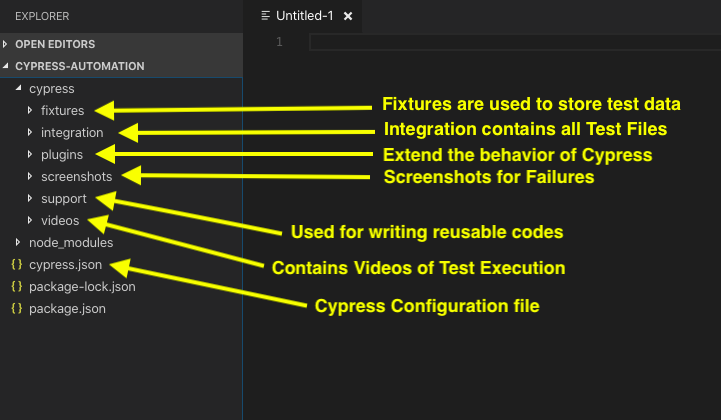Select the videos folder name
Screen dimensions: 721x420
60,221
